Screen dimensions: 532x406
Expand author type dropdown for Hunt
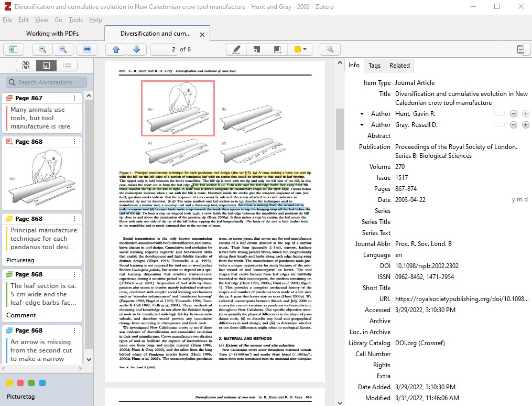(x=362, y=114)
